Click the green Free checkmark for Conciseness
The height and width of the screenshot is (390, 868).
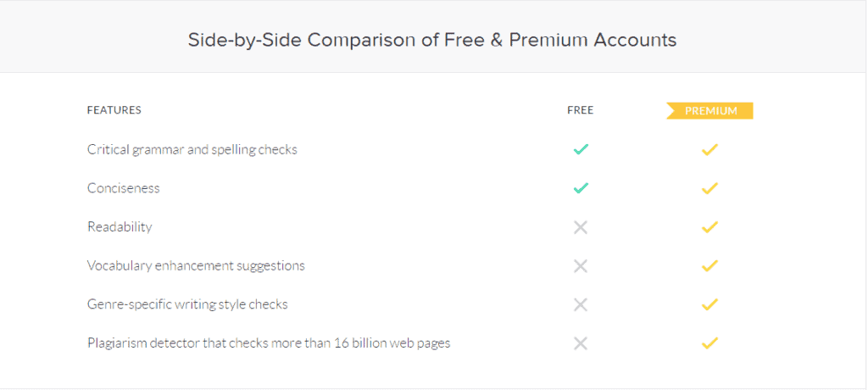pos(581,188)
